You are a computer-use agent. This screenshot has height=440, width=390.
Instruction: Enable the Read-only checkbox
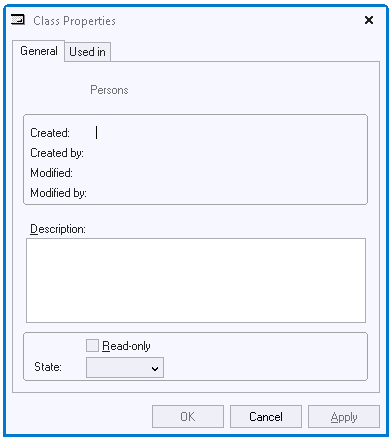coord(92,346)
